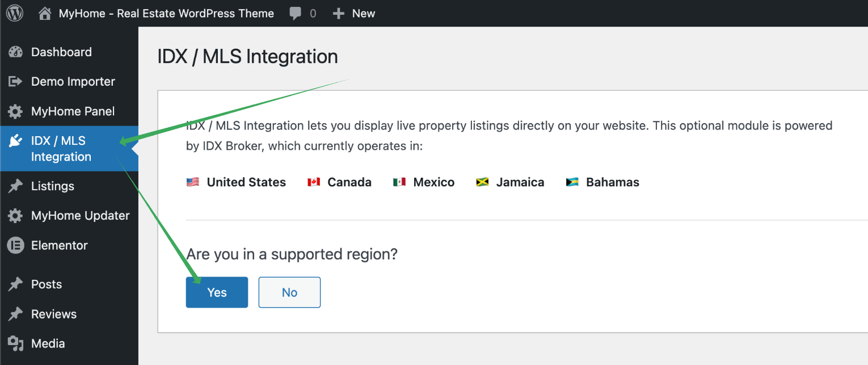Click the Demo Importer arrow icon
The height and width of the screenshot is (365, 868).
click(15, 82)
